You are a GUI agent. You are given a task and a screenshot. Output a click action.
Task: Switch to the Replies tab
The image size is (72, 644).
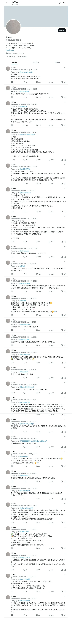(x=36, y=62)
